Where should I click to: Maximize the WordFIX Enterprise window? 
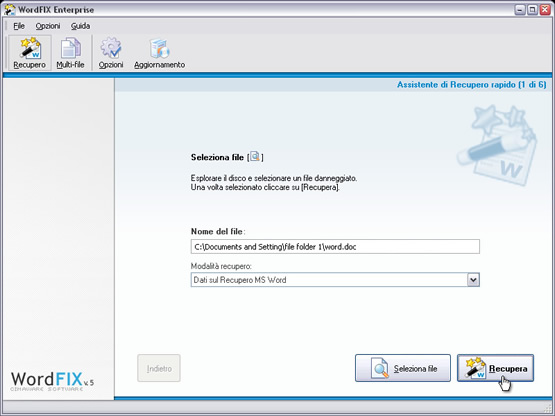pos(532,10)
